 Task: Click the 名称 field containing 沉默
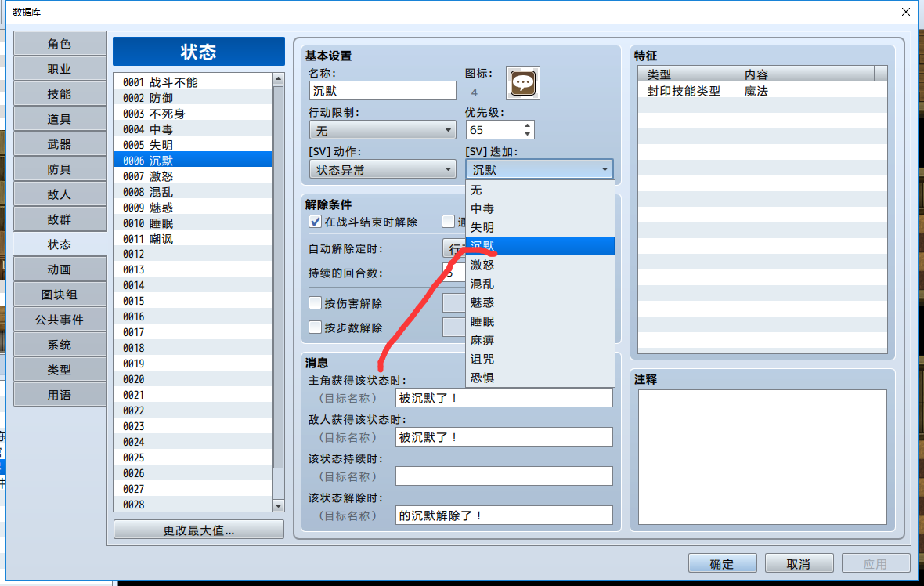click(x=382, y=91)
